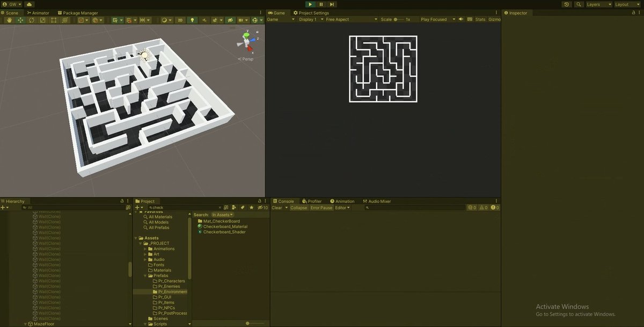Select the Rect transform tool
The height and width of the screenshot is (327, 644).
tap(54, 20)
